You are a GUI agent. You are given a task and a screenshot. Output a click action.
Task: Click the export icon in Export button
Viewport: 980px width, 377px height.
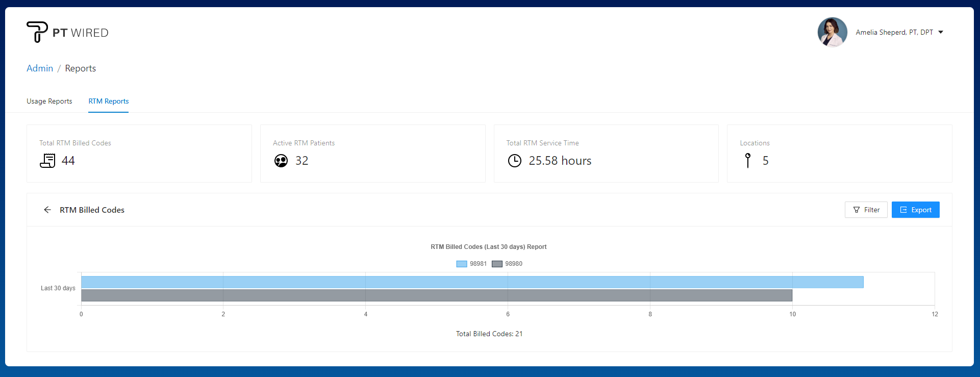[903, 210]
